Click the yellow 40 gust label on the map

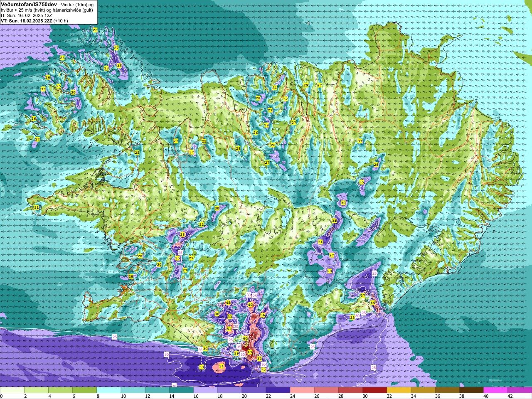(250, 305)
